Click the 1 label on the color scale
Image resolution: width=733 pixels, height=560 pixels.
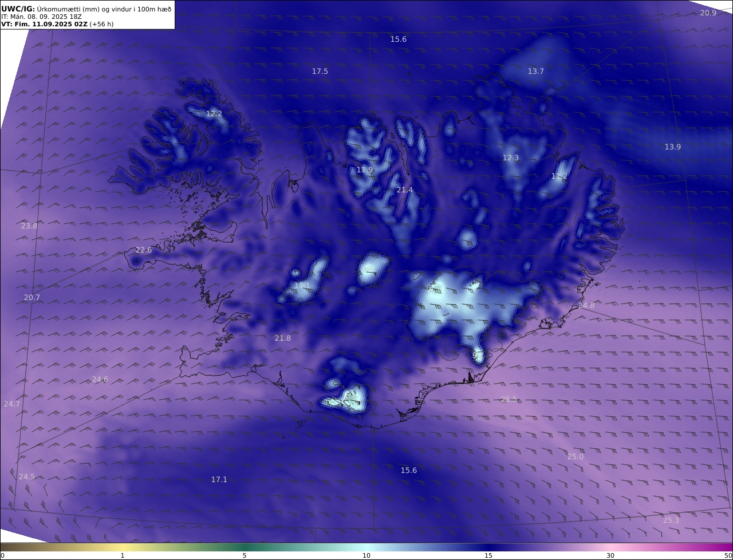tap(123, 555)
